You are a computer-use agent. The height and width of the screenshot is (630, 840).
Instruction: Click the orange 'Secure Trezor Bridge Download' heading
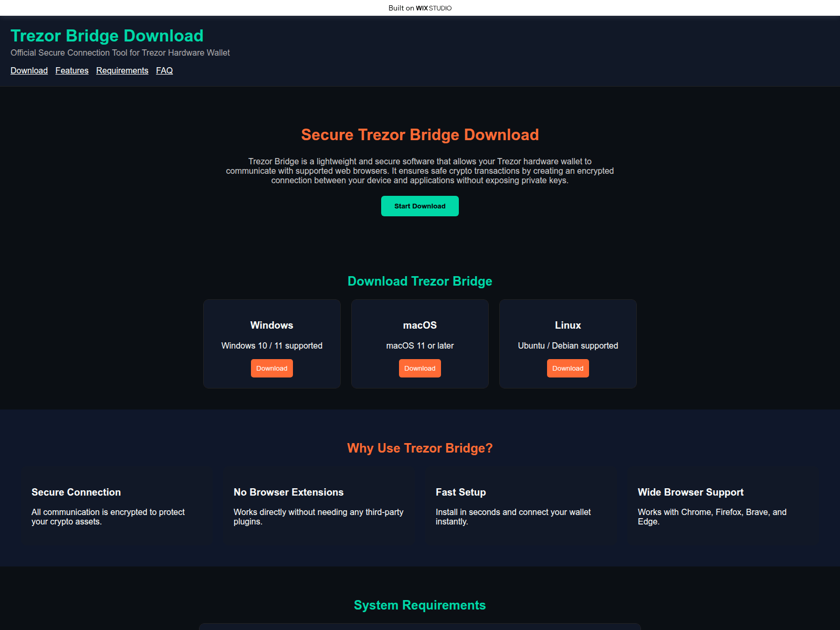point(419,135)
